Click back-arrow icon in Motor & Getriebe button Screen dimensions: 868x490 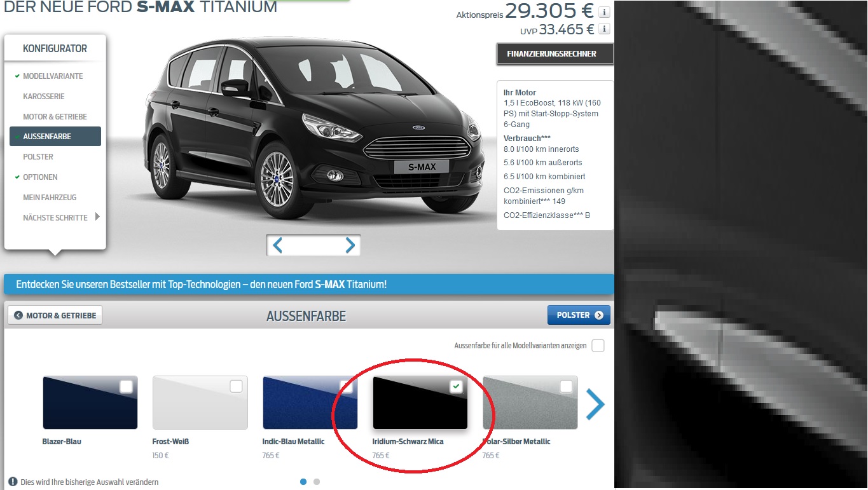[18, 315]
